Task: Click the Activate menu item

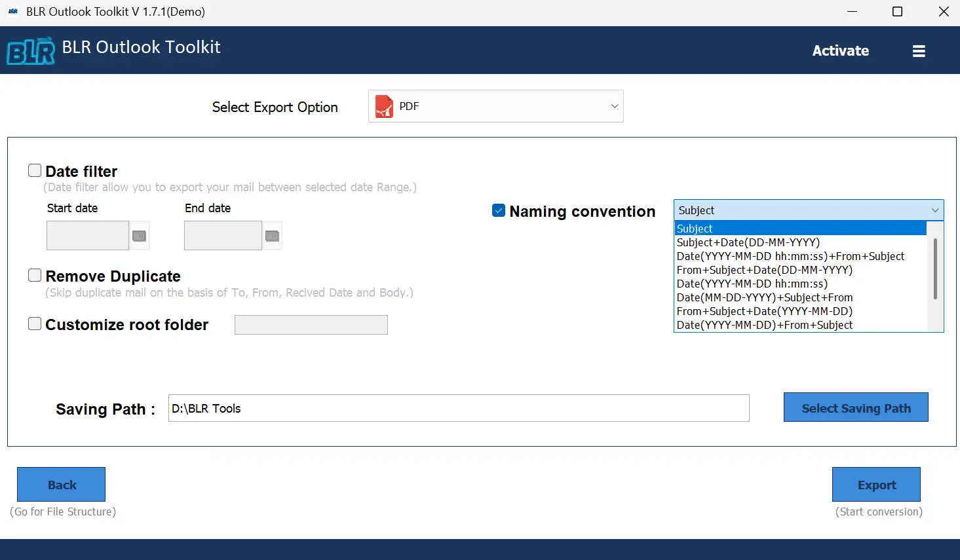Action: [841, 50]
